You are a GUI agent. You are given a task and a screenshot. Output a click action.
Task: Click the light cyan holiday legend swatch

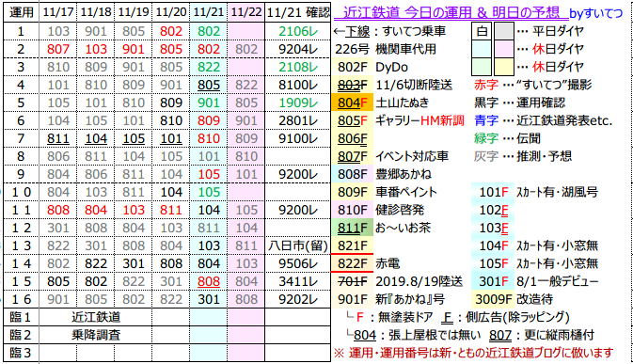(x=482, y=49)
